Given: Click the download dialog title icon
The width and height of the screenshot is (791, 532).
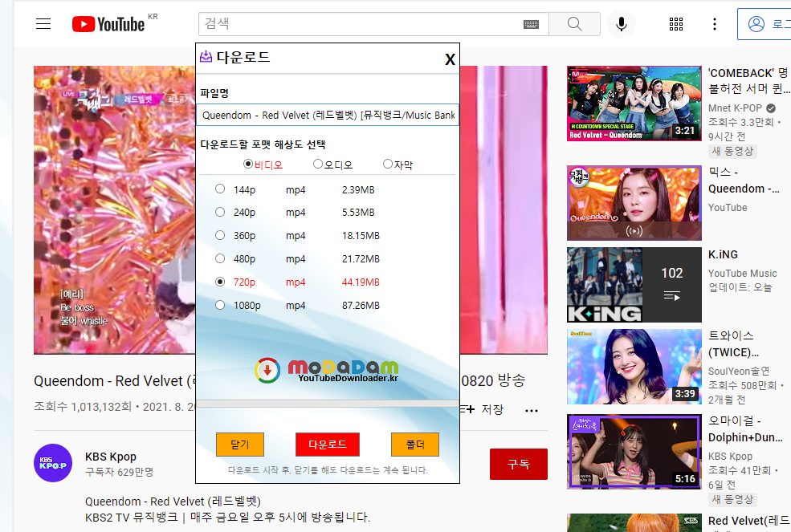Looking at the screenshot, I should [x=206, y=56].
